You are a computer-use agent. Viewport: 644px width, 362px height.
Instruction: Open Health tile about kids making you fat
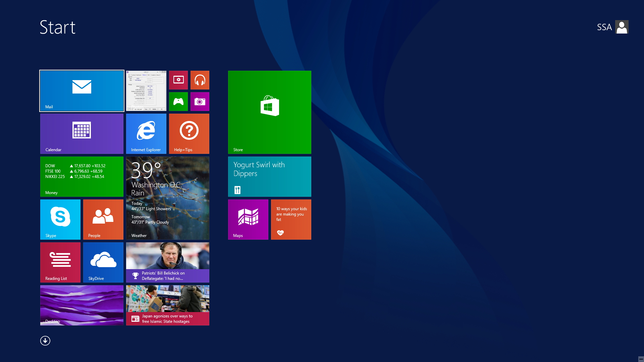(x=291, y=220)
